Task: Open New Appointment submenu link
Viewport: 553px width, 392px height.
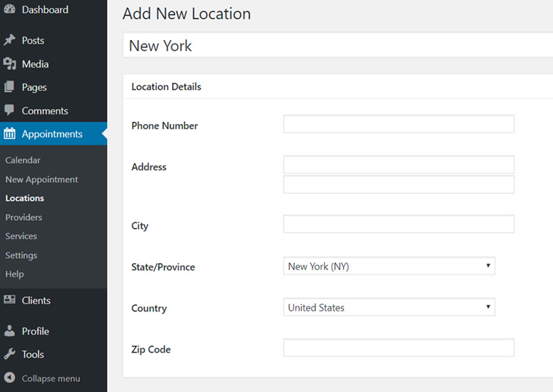Action: [x=41, y=180]
